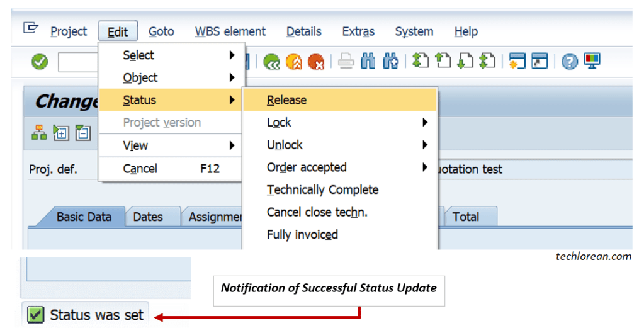644x333 pixels.
Task: Open the Details menu
Action: tap(304, 31)
